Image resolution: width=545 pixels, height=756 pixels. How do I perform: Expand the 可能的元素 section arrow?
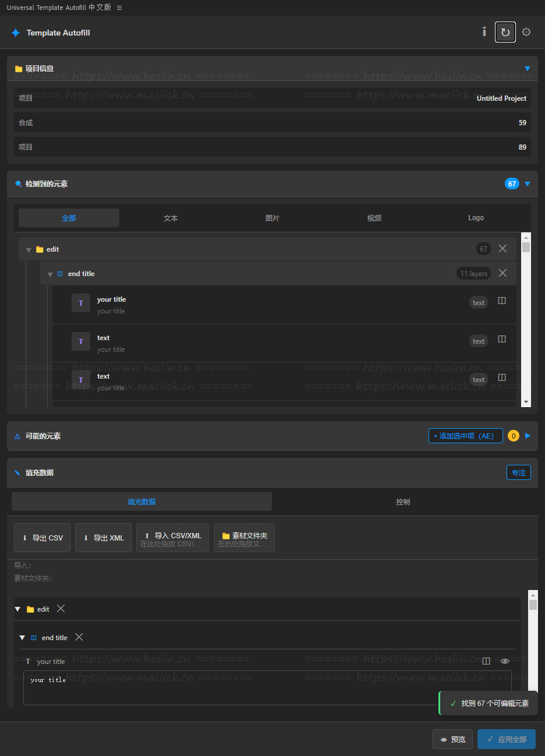(x=528, y=436)
